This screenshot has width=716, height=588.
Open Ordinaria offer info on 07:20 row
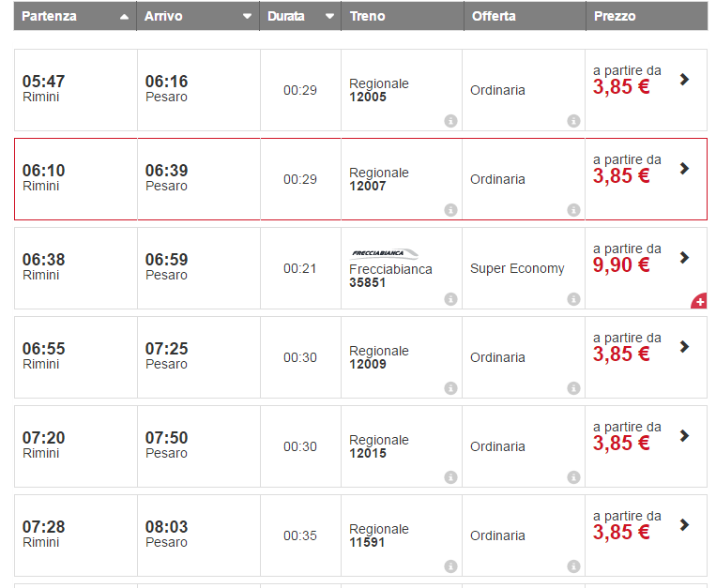pyautogui.click(x=573, y=477)
